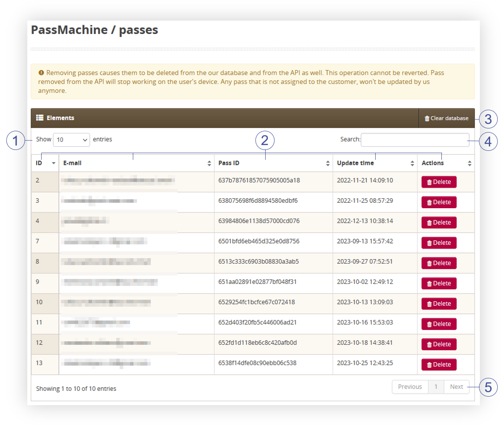Delete the pass with ID 12
Image resolution: width=504 pixels, height=428 pixels.
(x=439, y=344)
